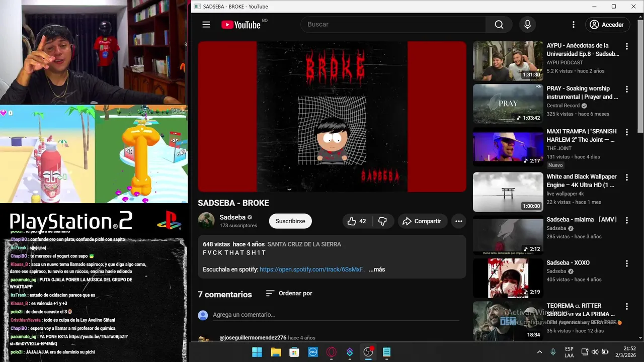Focus the Buscar search field
Viewport: 644px width, 362px height.
coord(393,25)
